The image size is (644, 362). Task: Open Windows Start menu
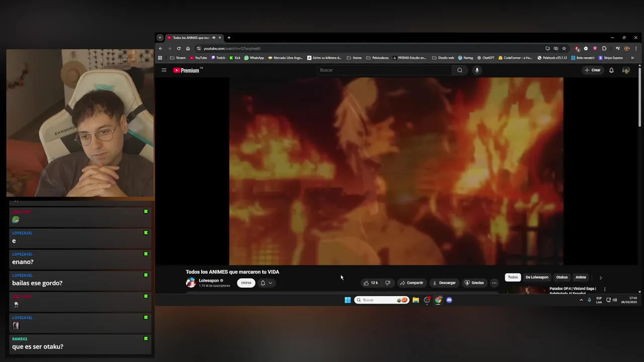348,300
